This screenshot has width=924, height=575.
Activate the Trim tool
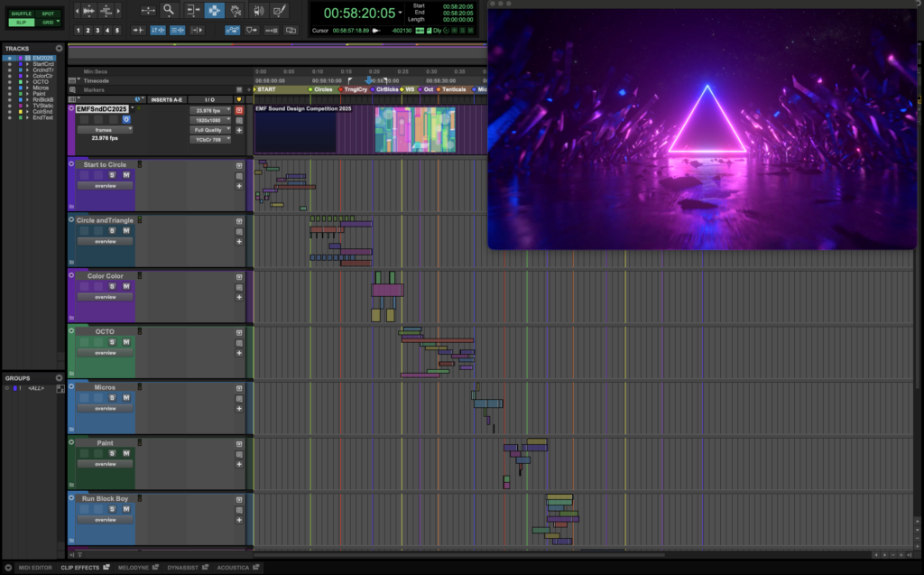[x=192, y=11]
